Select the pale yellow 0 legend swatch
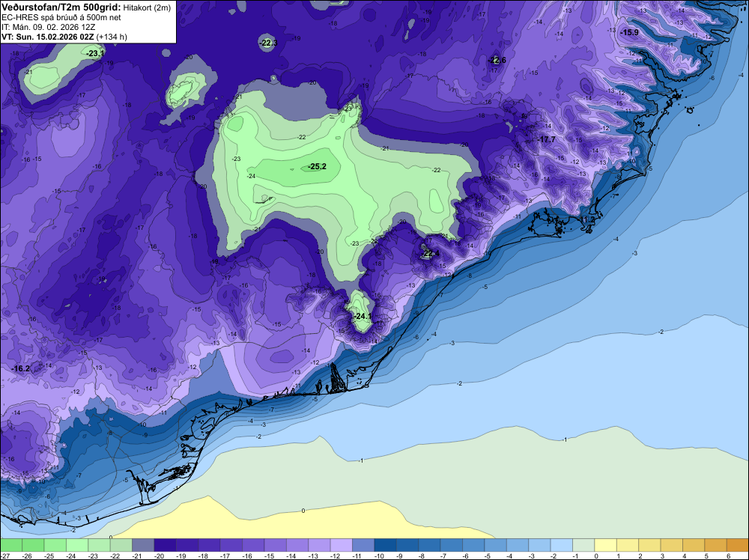 click(x=605, y=545)
